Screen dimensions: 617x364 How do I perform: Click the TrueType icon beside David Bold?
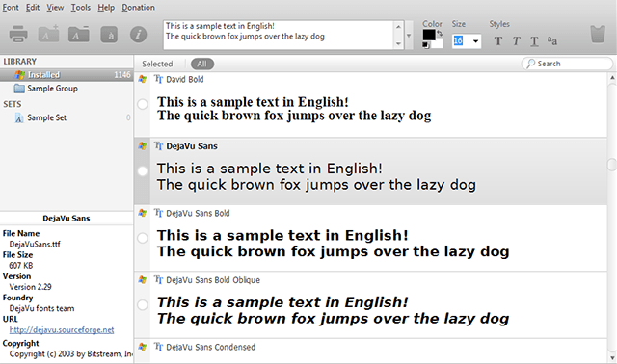pyautogui.click(x=158, y=79)
